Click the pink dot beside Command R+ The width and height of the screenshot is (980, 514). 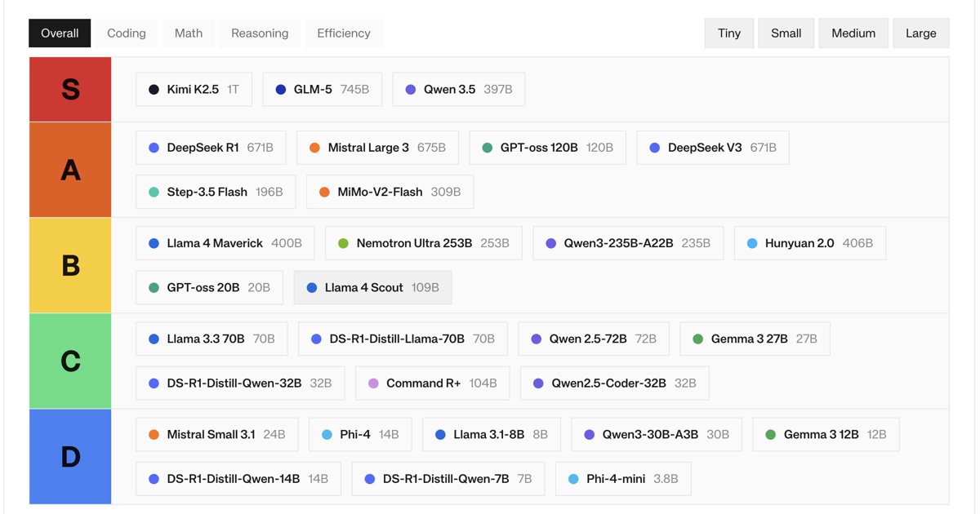[373, 383]
